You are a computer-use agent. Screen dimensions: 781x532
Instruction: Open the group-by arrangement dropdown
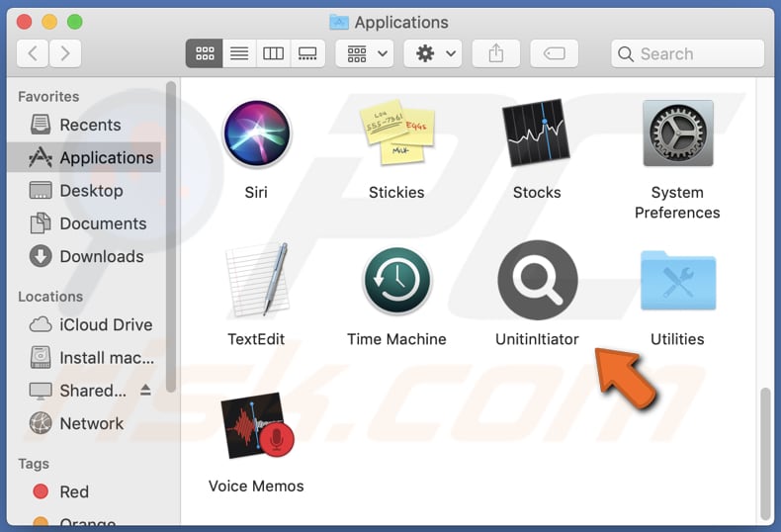(x=365, y=53)
